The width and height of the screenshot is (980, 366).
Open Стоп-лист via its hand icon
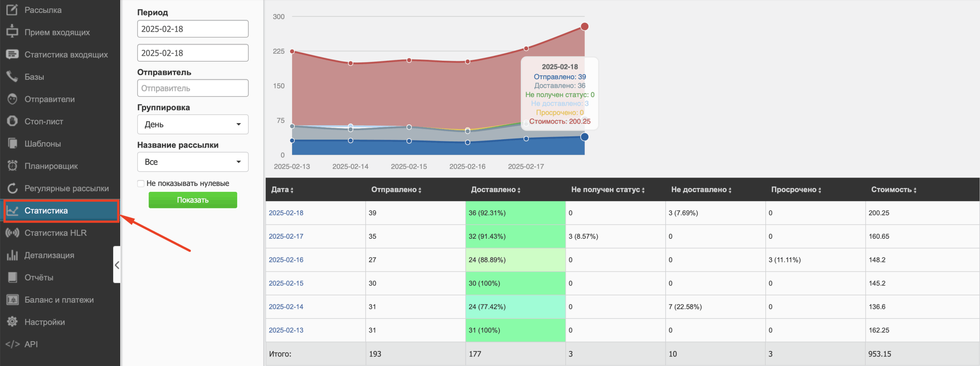click(12, 121)
